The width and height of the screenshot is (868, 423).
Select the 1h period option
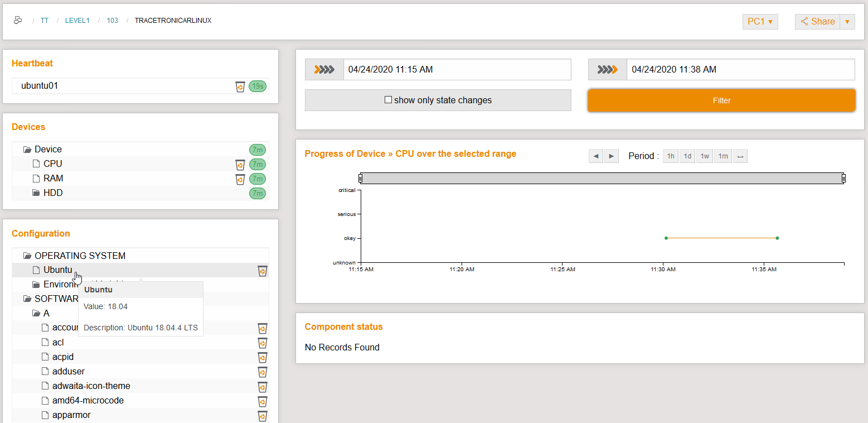click(670, 156)
